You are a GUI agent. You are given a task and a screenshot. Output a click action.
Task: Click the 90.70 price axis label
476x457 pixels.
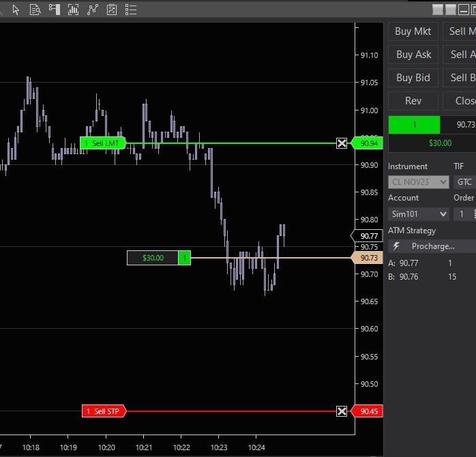tap(369, 274)
